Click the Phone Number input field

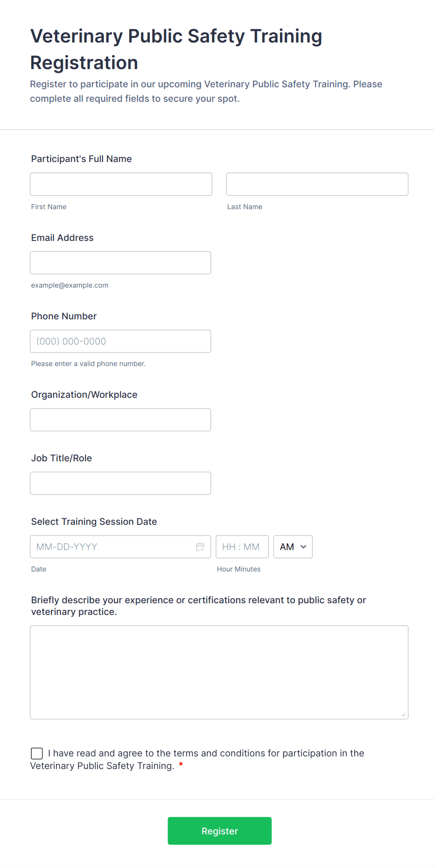(120, 341)
